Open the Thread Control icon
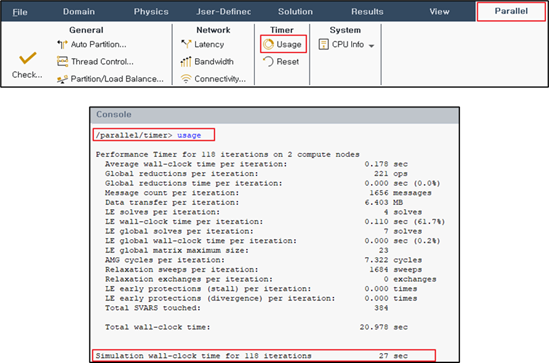550x363 pixels. [62, 62]
